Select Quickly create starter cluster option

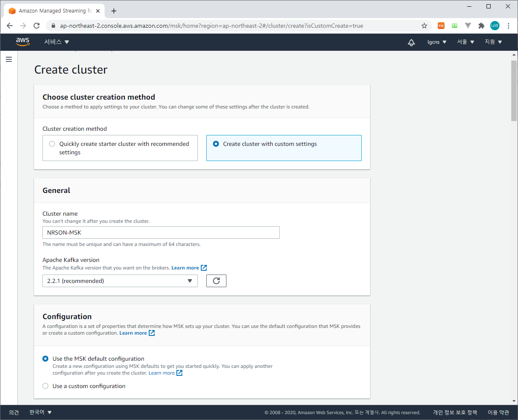120,148
